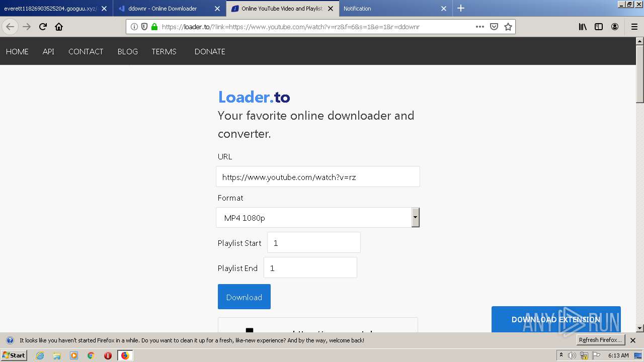Open DONATE in site navigation

(210, 51)
